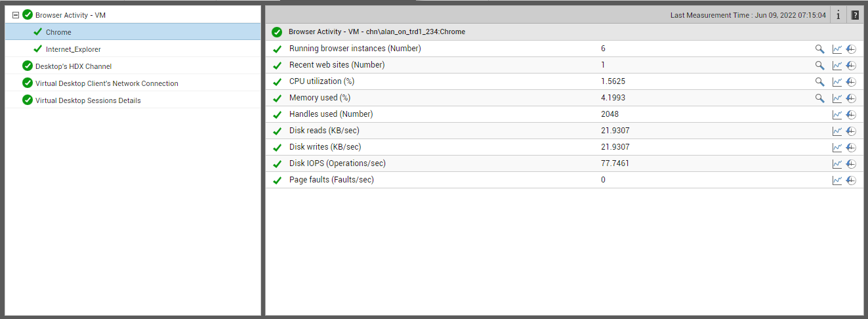
Task: Open magnifier icon for Memory used
Action: [x=819, y=98]
